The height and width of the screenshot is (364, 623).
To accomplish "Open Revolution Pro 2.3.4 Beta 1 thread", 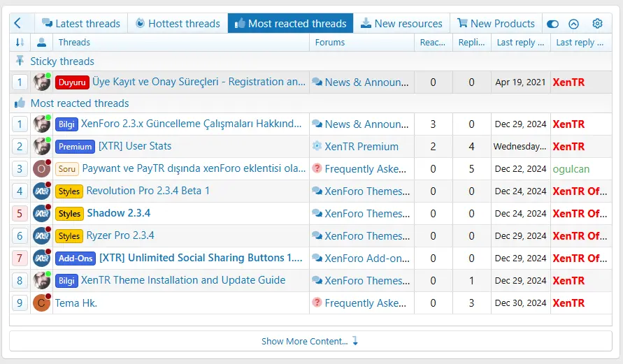I will click(148, 191).
